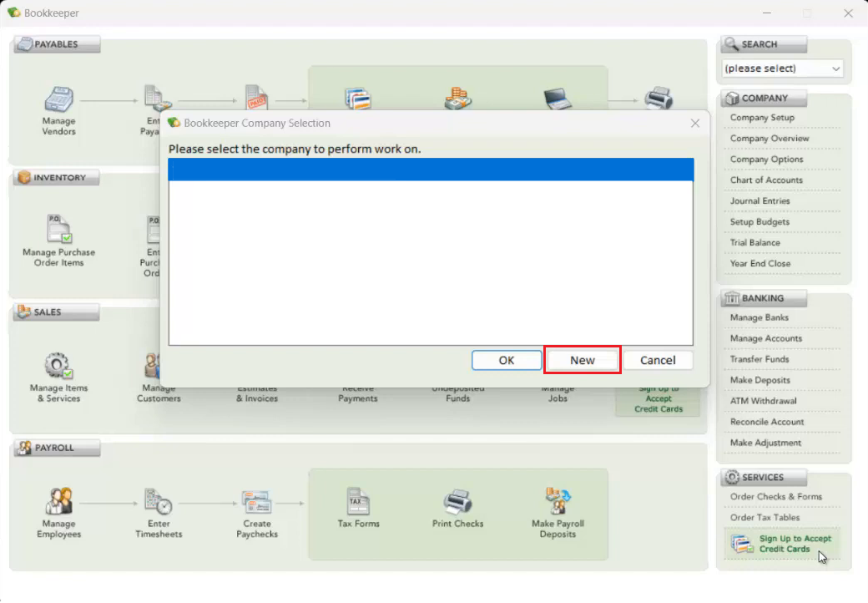Open Trial Balance link
868x603 pixels.
[x=755, y=242]
